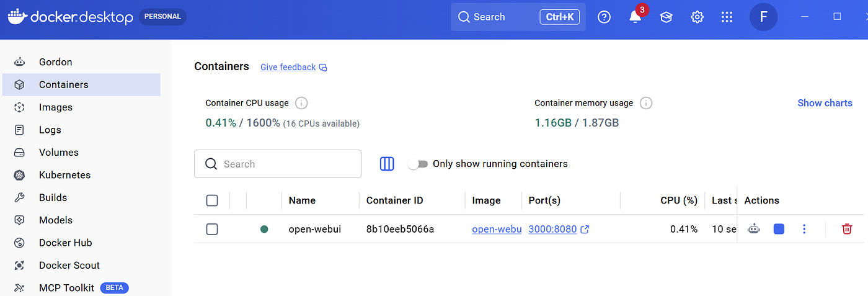Sort by CPU (%) column header
This screenshot has width=868, height=296.
tap(679, 200)
